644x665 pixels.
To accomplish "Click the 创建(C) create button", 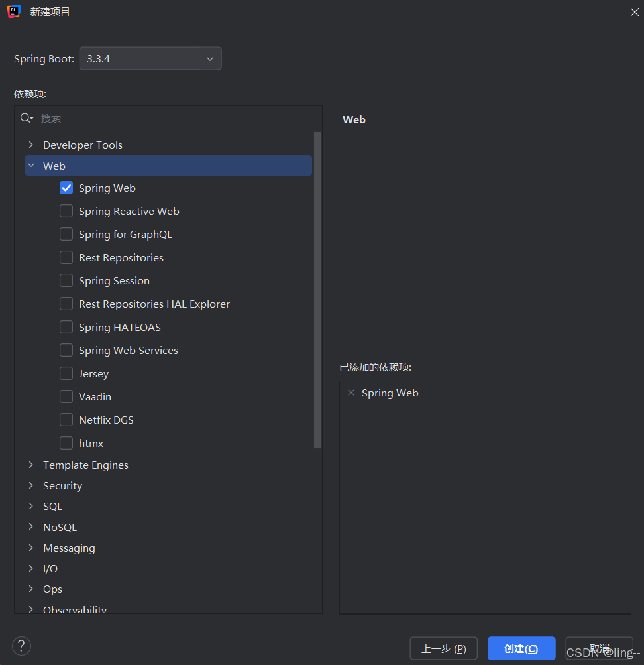I will 521,648.
